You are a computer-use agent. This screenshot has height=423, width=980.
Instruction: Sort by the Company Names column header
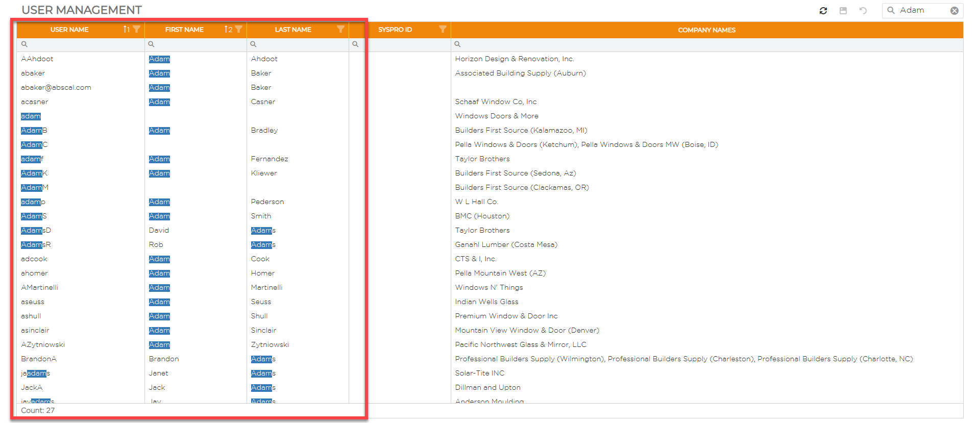(x=707, y=30)
